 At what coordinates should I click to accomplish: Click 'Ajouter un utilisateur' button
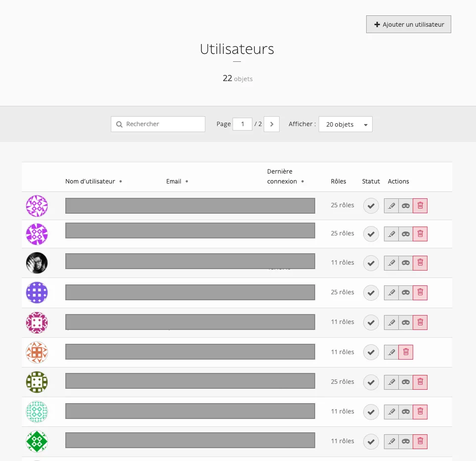pyautogui.click(x=409, y=24)
